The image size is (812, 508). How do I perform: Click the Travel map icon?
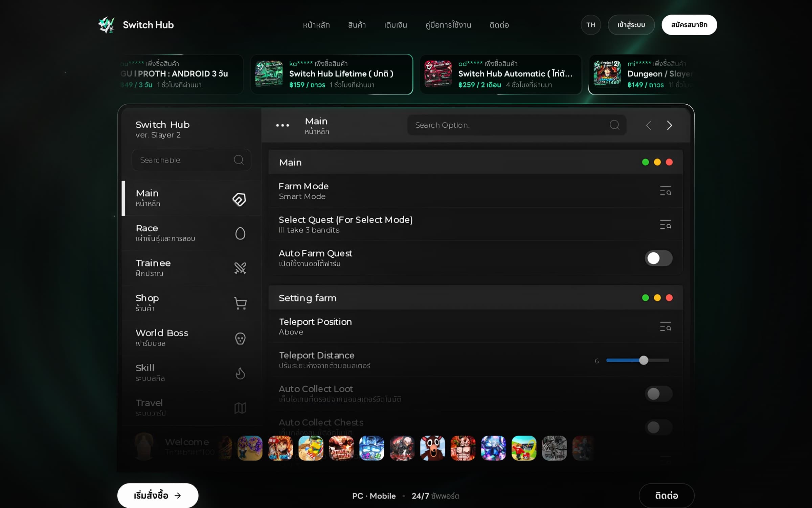240,408
